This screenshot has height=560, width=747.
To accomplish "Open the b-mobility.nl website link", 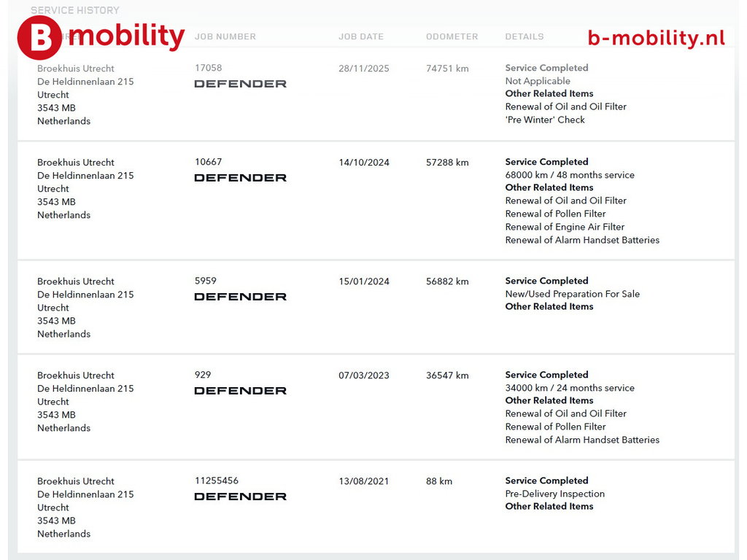I will point(656,38).
